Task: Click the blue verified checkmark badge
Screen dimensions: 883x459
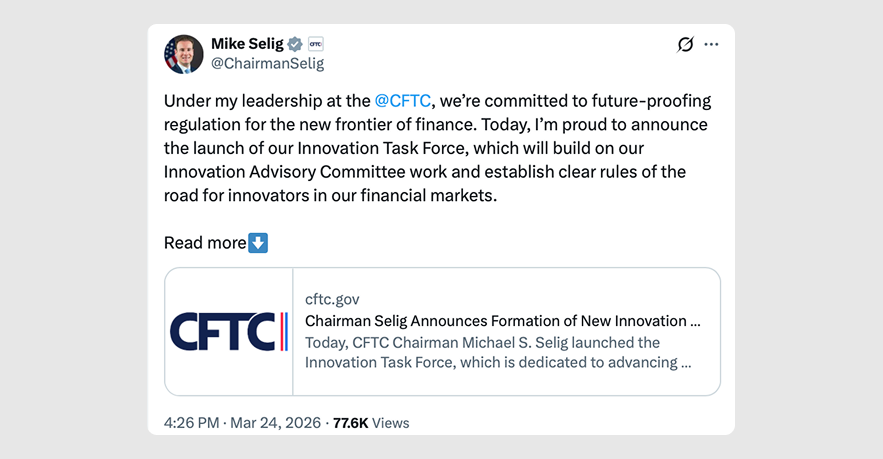Action: pos(295,44)
